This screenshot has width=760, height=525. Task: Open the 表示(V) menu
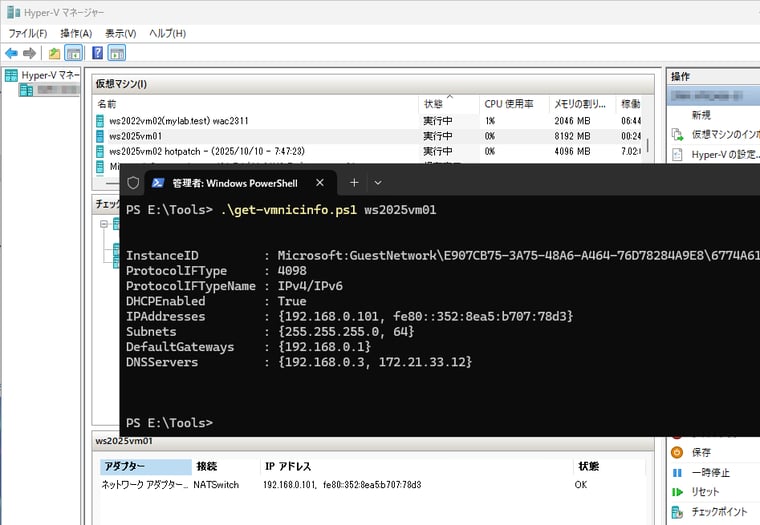(121, 33)
